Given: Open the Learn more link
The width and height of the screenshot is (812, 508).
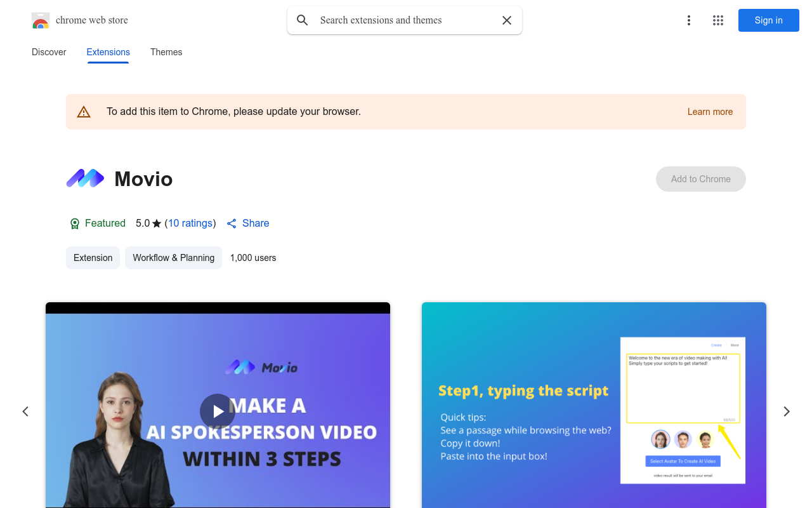Looking at the screenshot, I should coord(710,112).
